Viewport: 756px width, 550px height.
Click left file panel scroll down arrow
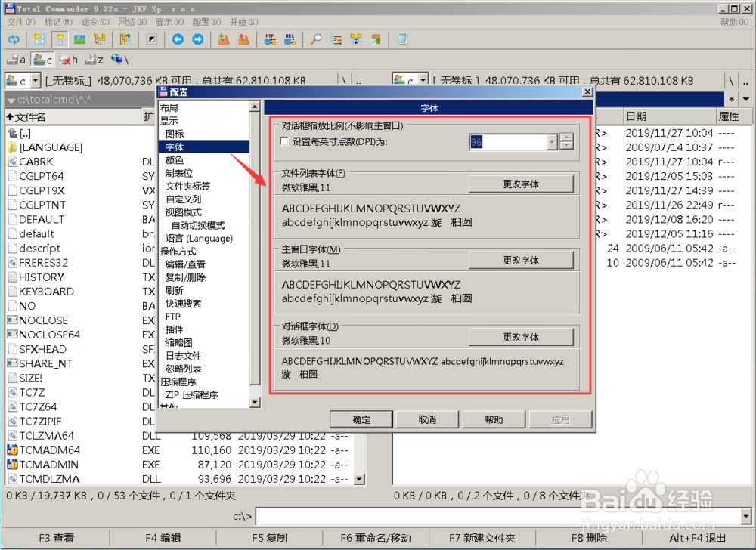(359, 479)
